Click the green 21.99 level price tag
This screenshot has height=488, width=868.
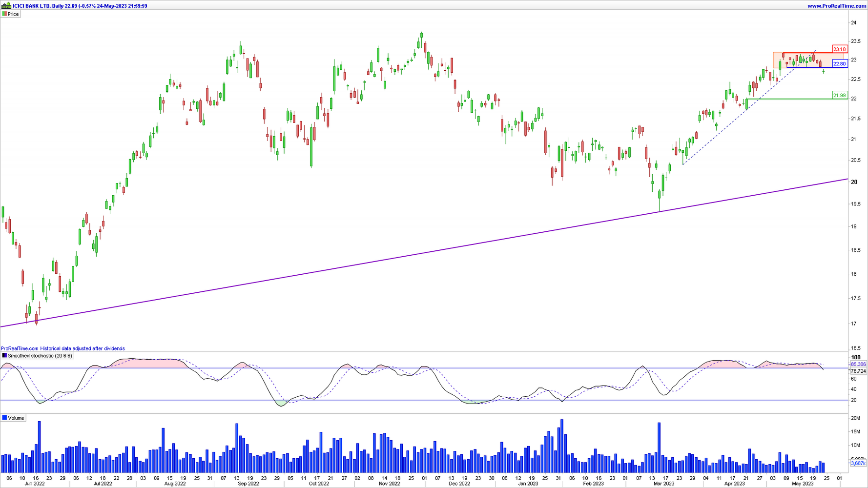840,96
